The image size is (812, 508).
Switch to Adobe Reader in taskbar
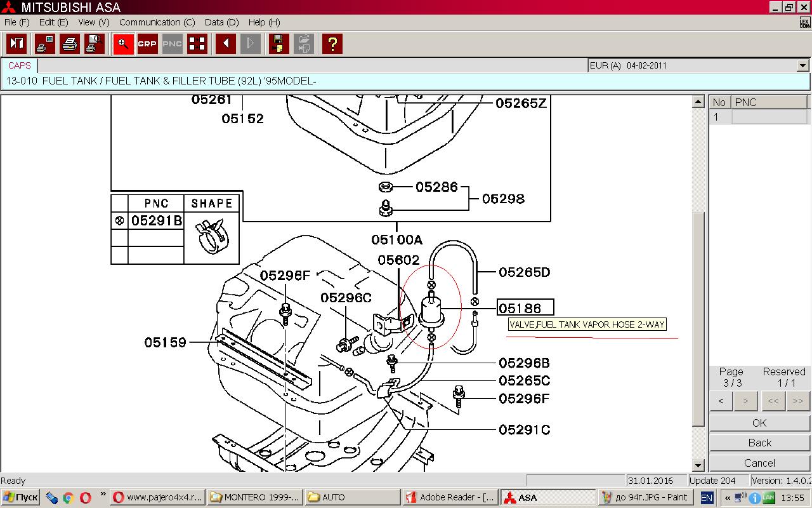(450, 497)
